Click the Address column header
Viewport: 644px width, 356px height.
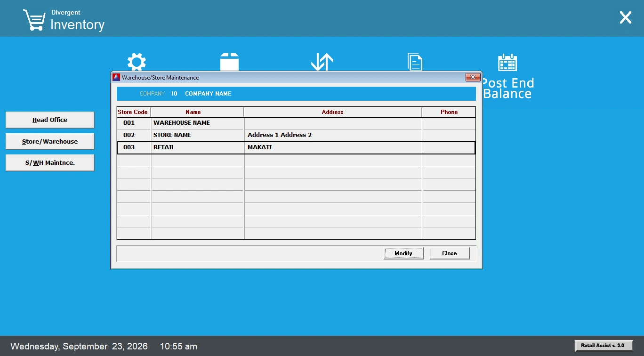coord(333,112)
